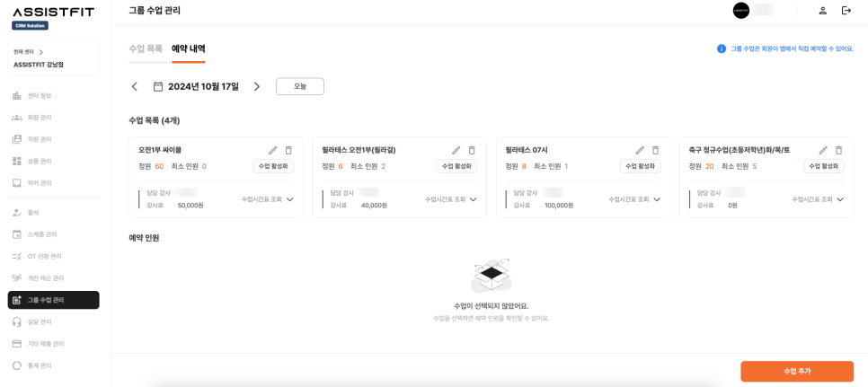Click the edit pencil on 오전1부 싸이클 card
868x387 pixels.
coord(273,151)
